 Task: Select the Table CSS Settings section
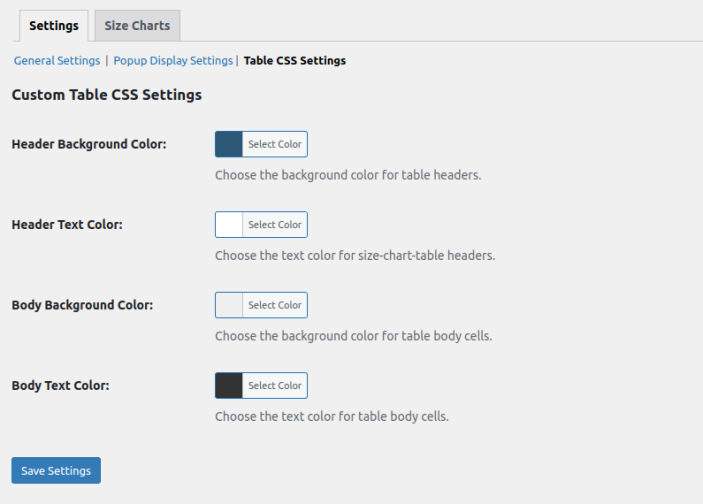tap(295, 61)
